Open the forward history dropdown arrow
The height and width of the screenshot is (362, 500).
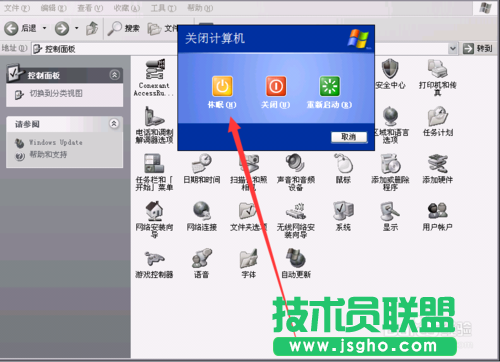[x=77, y=28]
